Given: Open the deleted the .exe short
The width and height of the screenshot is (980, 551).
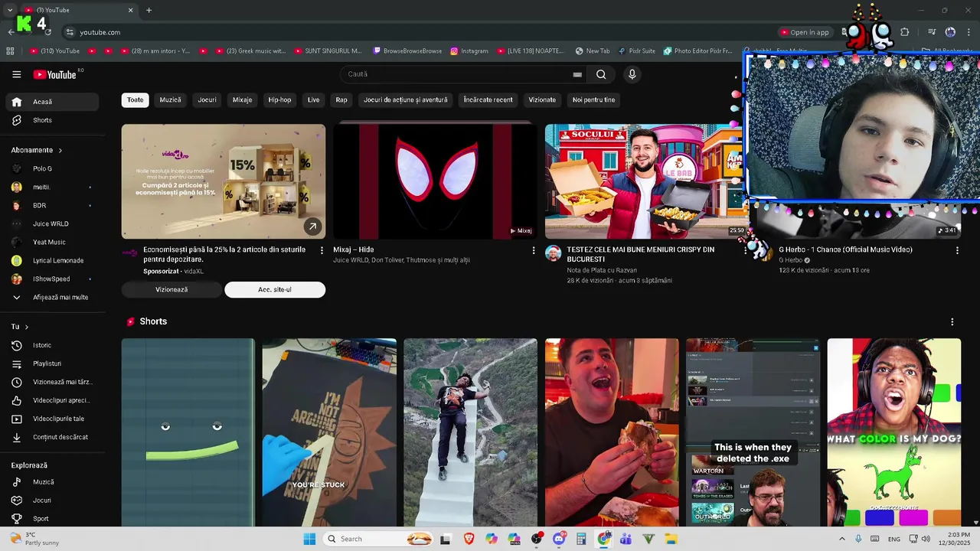Looking at the screenshot, I should tap(753, 432).
